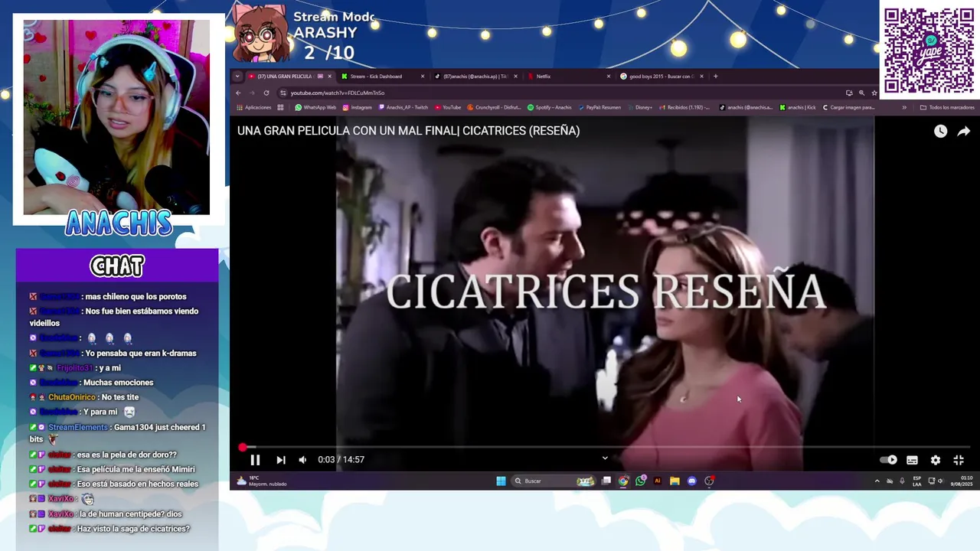Click the video progress bar

pos(605,447)
